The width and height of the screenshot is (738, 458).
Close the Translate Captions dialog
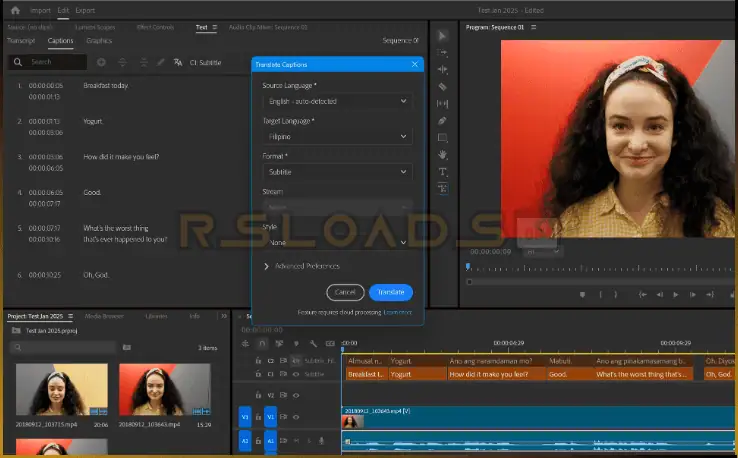[x=415, y=64]
